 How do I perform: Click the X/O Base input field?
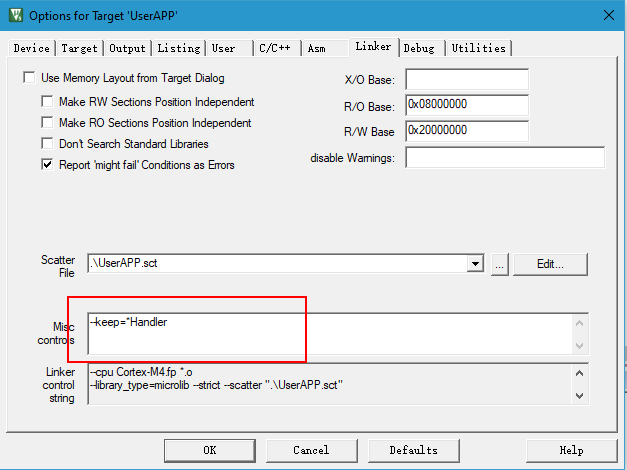(467, 79)
